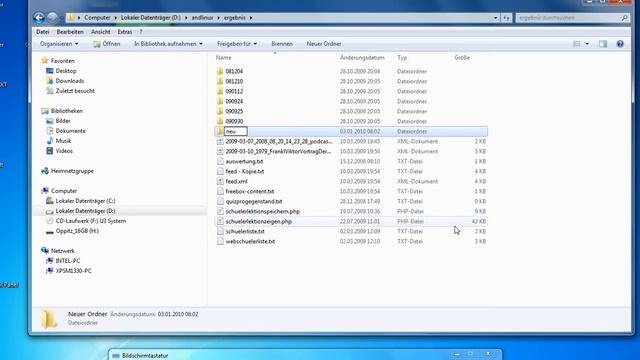Screen dimensions: 640x360
Task: Refresh the folder via address bar refresh icon
Action: 507,18
